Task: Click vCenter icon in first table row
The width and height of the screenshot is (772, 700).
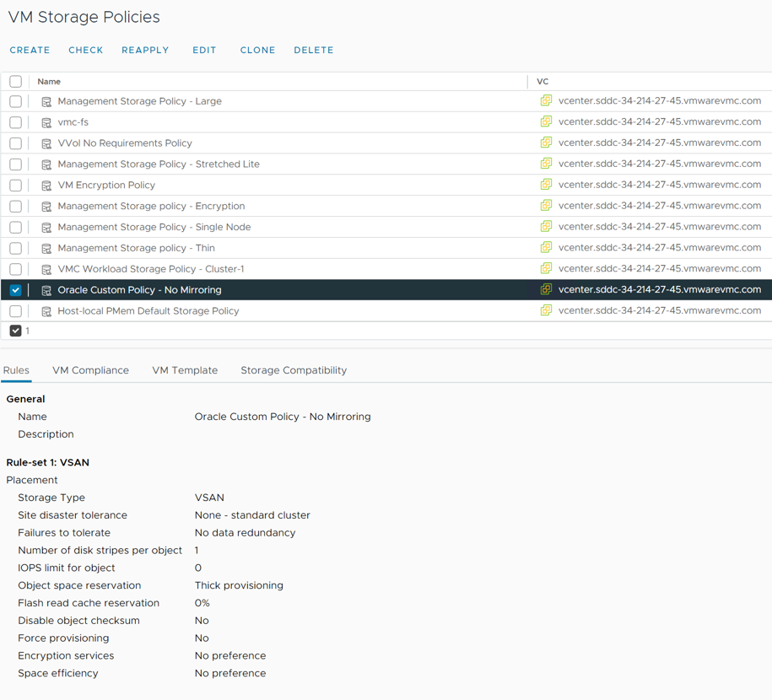Action: coord(546,100)
